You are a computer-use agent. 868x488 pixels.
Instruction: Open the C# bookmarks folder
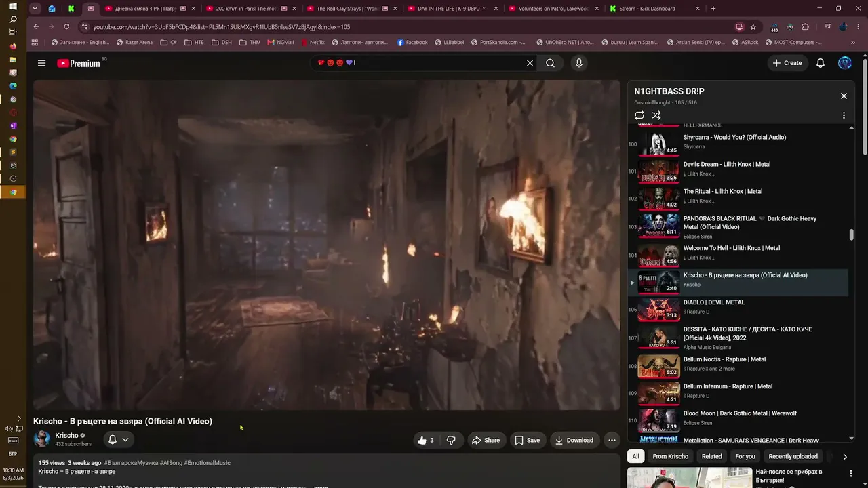[x=169, y=42]
